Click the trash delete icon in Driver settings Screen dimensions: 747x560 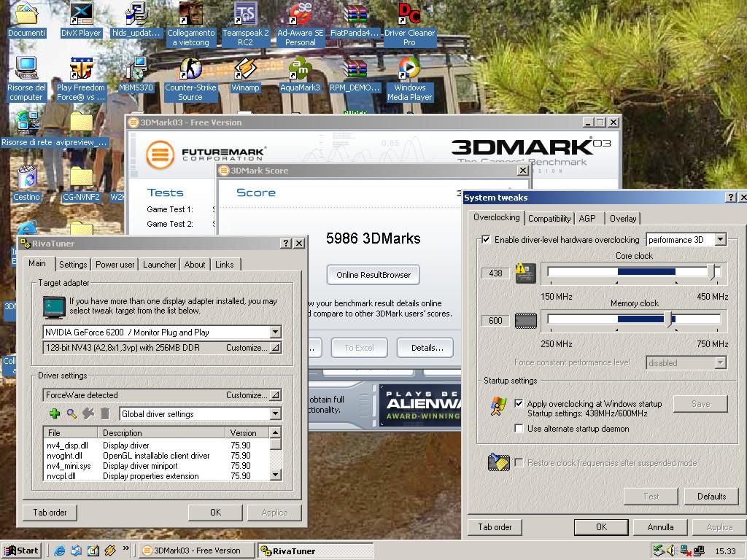(105, 413)
